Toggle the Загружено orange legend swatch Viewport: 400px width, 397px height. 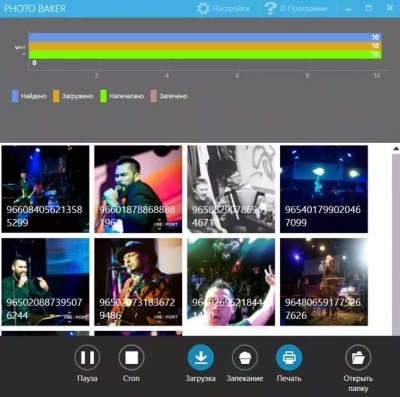click(x=56, y=96)
